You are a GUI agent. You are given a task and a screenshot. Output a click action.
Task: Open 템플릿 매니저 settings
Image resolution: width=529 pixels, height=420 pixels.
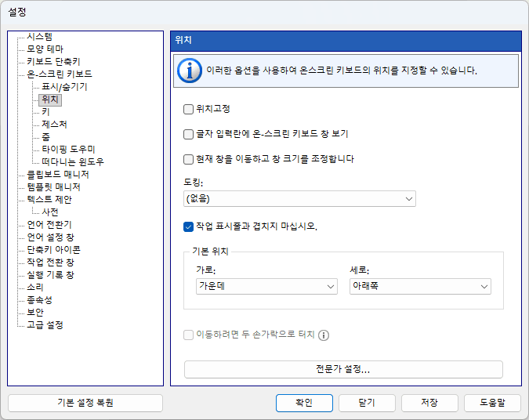coord(53,187)
